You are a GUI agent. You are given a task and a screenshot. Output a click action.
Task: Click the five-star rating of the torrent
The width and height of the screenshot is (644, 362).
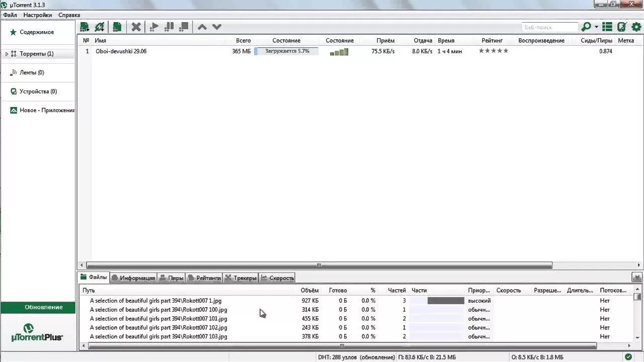pyautogui.click(x=493, y=51)
